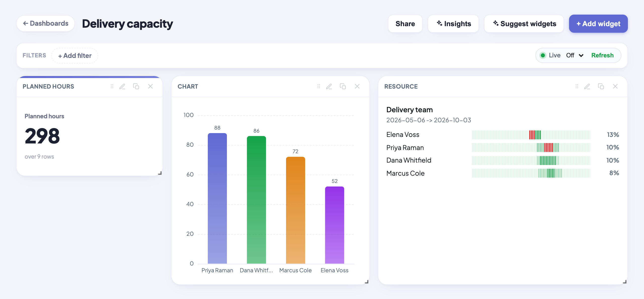Click the 'over 9 rows' caption
The width and height of the screenshot is (644, 299).
pos(39,157)
